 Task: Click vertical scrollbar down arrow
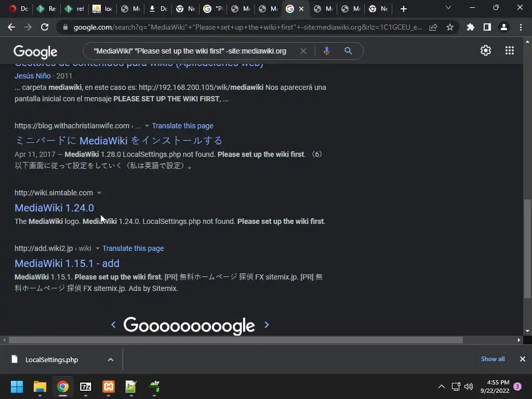click(x=527, y=331)
